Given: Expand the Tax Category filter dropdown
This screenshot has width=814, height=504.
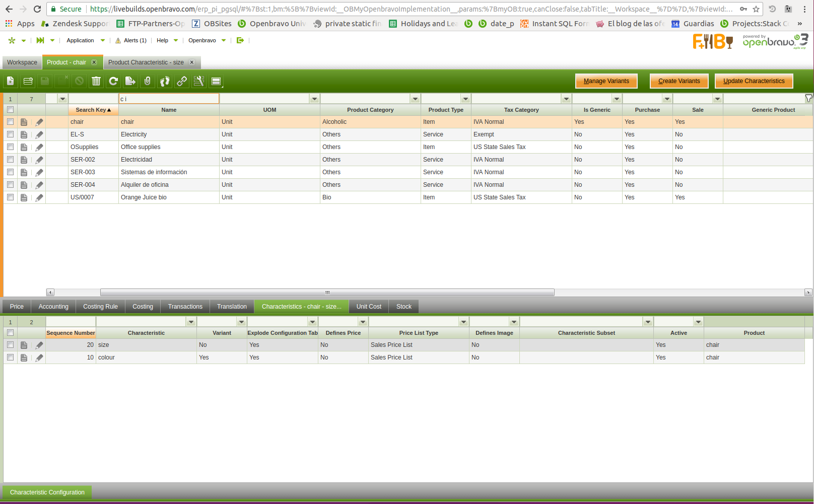Looking at the screenshot, I should (566, 99).
